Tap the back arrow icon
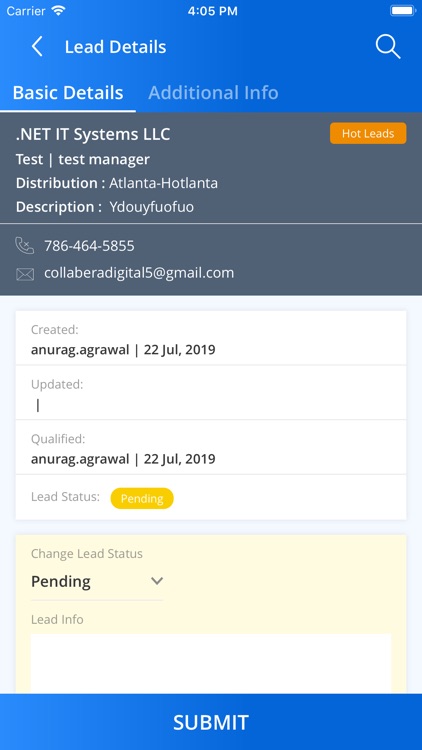422x750 pixels. (37, 47)
